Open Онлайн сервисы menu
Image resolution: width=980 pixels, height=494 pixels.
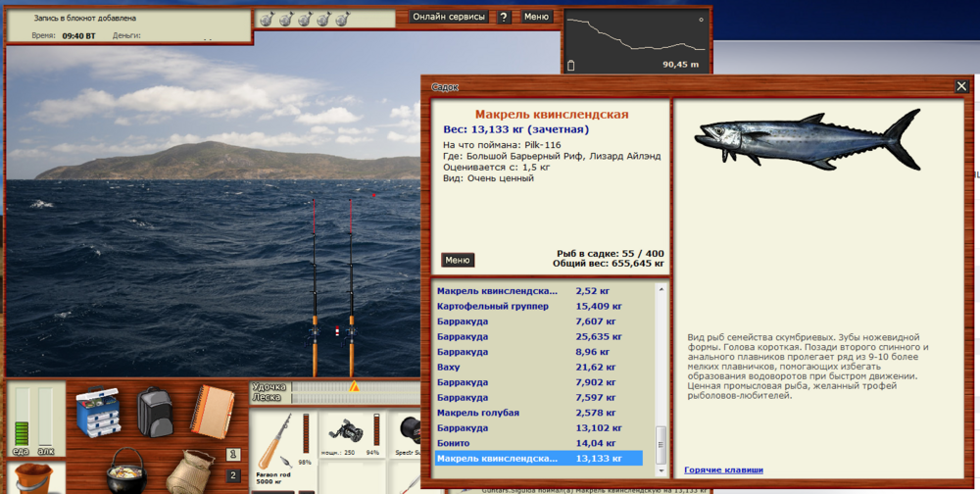pos(449,17)
